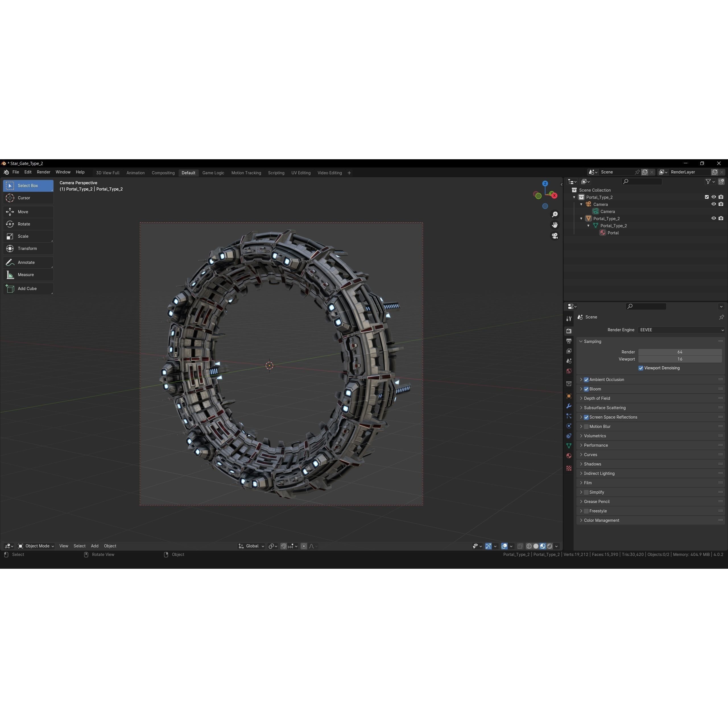
Task: Click the Properties editor search field
Action: click(x=646, y=306)
